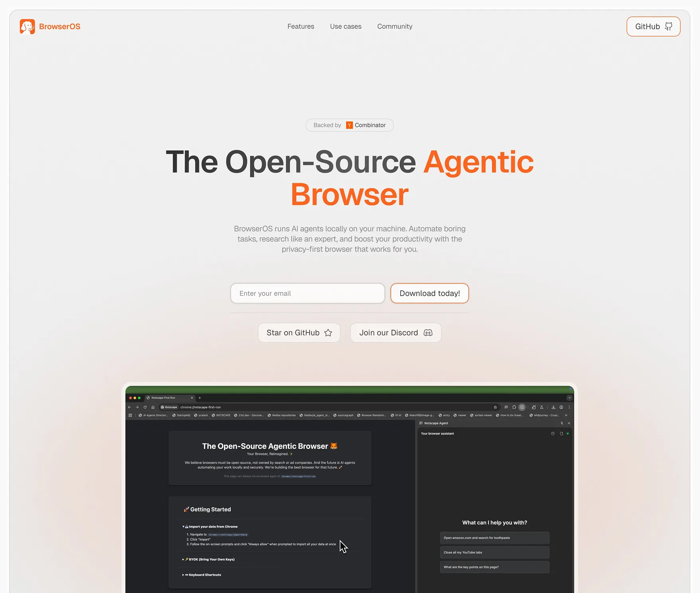This screenshot has width=700, height=593.
Task: Bookmark the page with the star icon
Action: point(496,407)
